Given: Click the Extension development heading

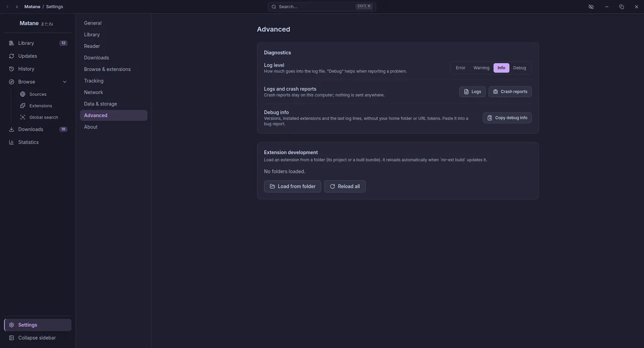Looking at the screenshot, I should click(291, 153).
